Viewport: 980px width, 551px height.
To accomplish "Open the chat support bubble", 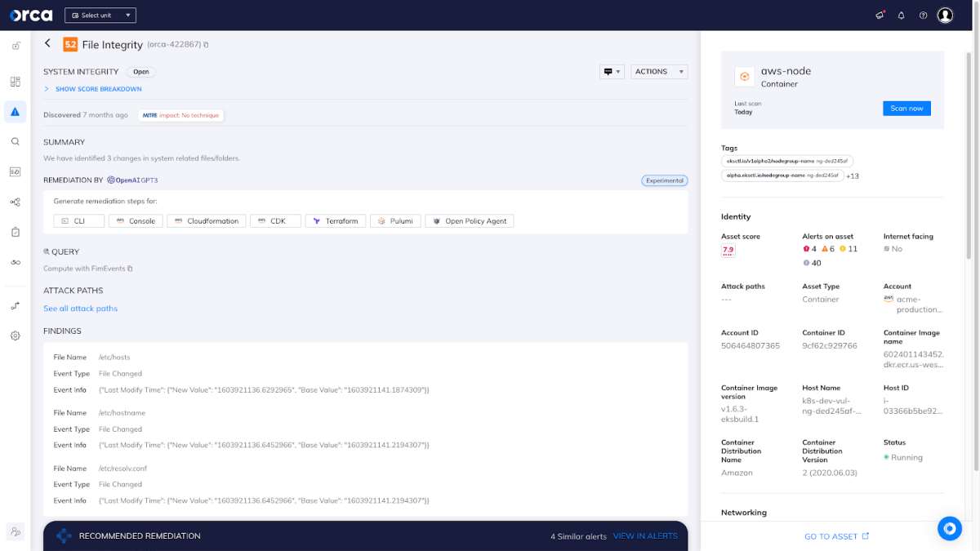I will (x=949, y=528).
